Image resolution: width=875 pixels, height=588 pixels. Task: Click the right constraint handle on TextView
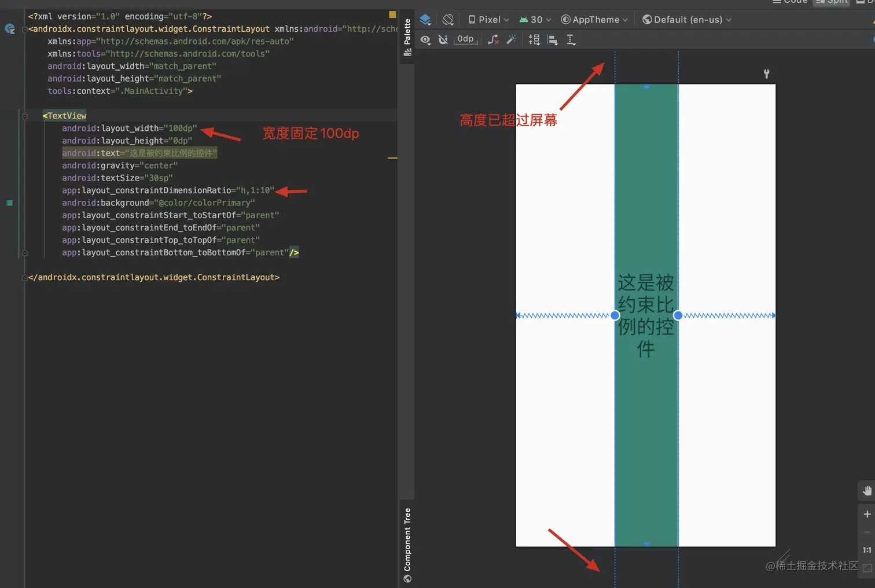pyautogui.click(x=678, y=315)
